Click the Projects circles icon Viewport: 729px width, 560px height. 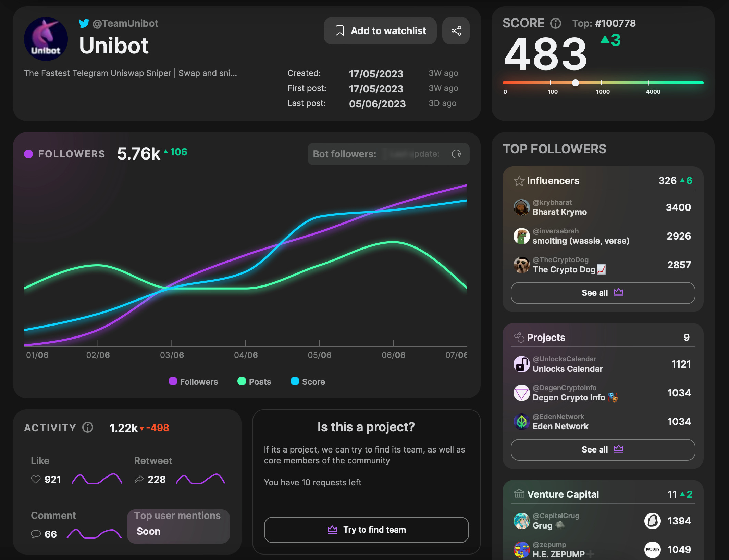[519, 337]
